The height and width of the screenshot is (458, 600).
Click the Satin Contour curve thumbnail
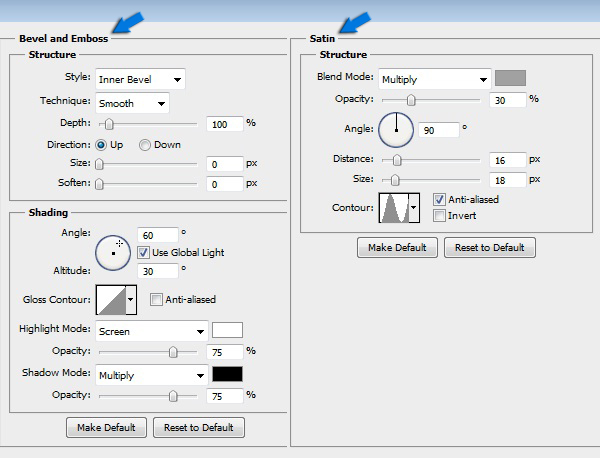point(397,207)
